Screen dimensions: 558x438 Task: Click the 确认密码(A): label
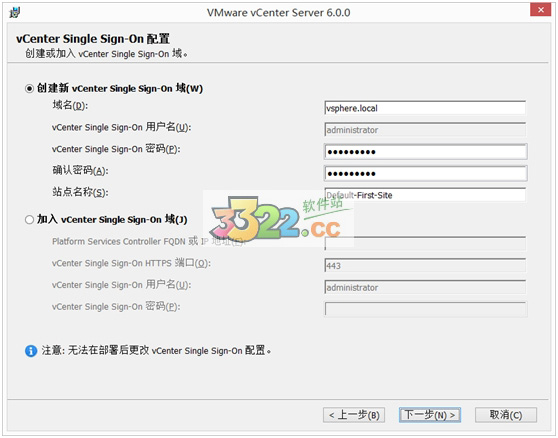80,170
